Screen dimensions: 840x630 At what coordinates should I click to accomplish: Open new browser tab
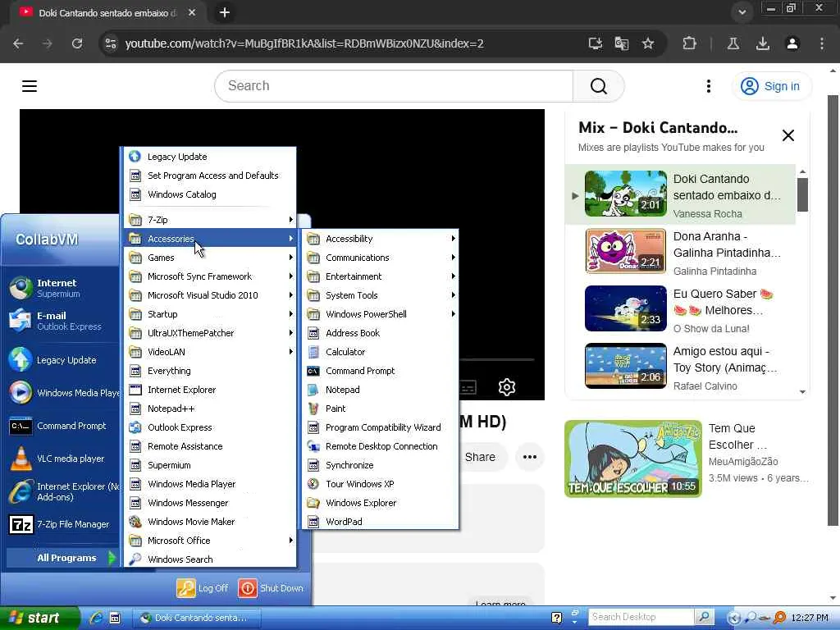(x=225, y=12)
